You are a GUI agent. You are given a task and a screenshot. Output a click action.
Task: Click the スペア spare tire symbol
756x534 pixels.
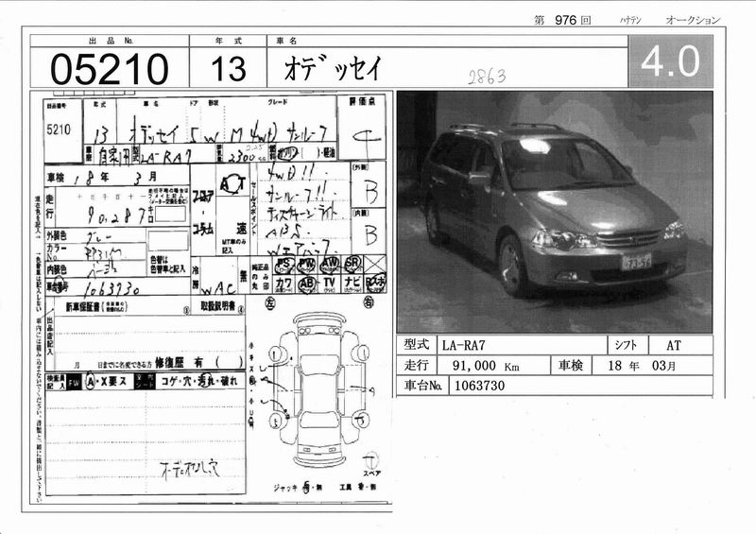click(x=370, y=460)
